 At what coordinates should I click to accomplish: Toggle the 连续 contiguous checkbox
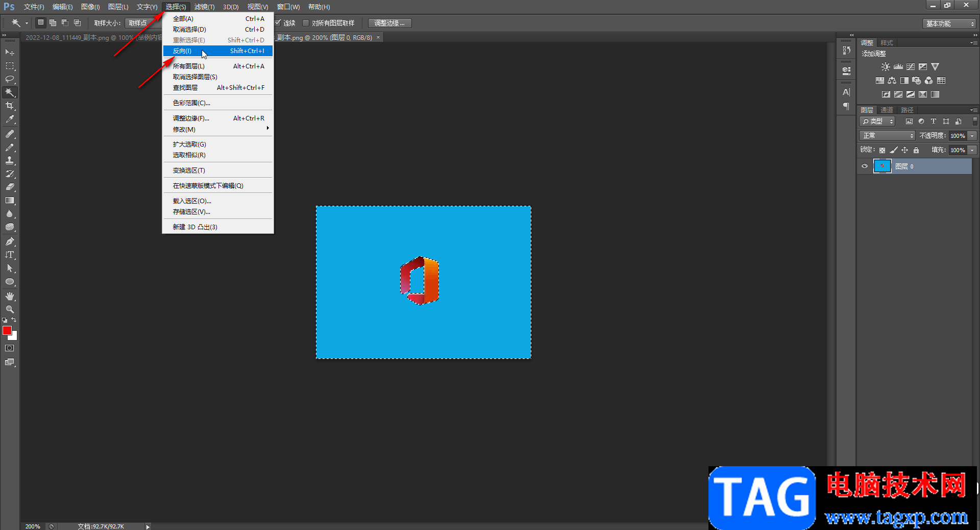coord(278,23)
